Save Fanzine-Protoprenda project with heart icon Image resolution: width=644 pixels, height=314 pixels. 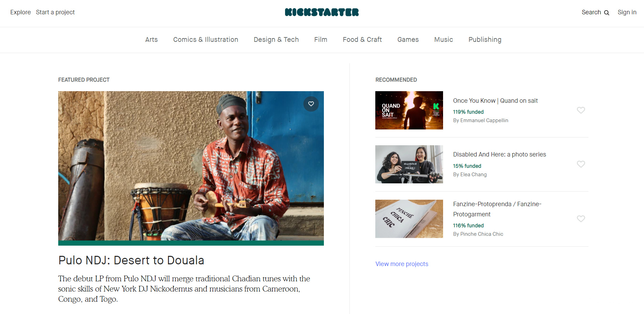[x=581, y=219]
